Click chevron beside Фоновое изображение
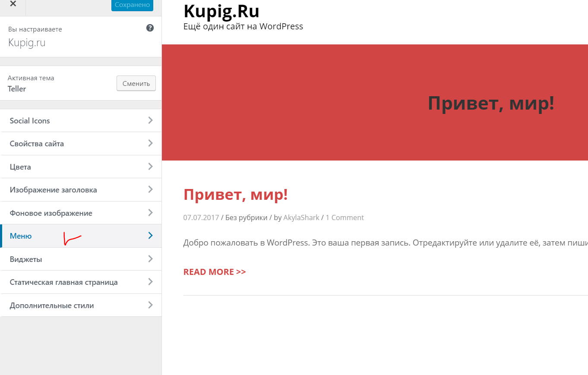 pyautogui.click(x=150, y=213)
